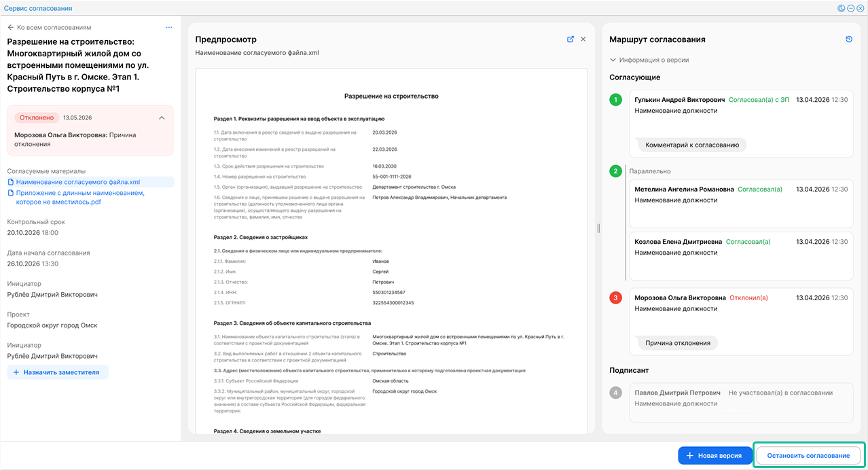The width and height of the screenshot is (868, 470).
Task: Click Согласовал(а) status of Козлова
Action: click(748, 241)
